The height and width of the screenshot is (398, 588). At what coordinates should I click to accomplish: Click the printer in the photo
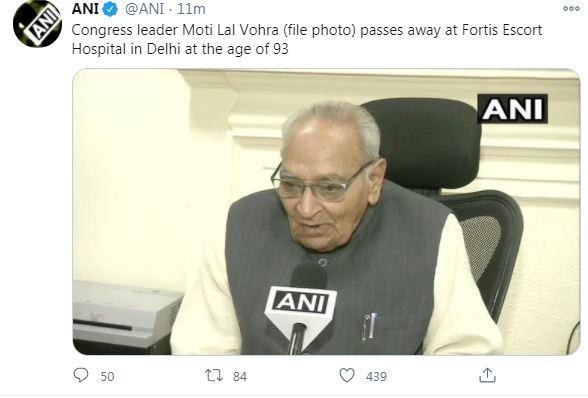pos(126,317)
